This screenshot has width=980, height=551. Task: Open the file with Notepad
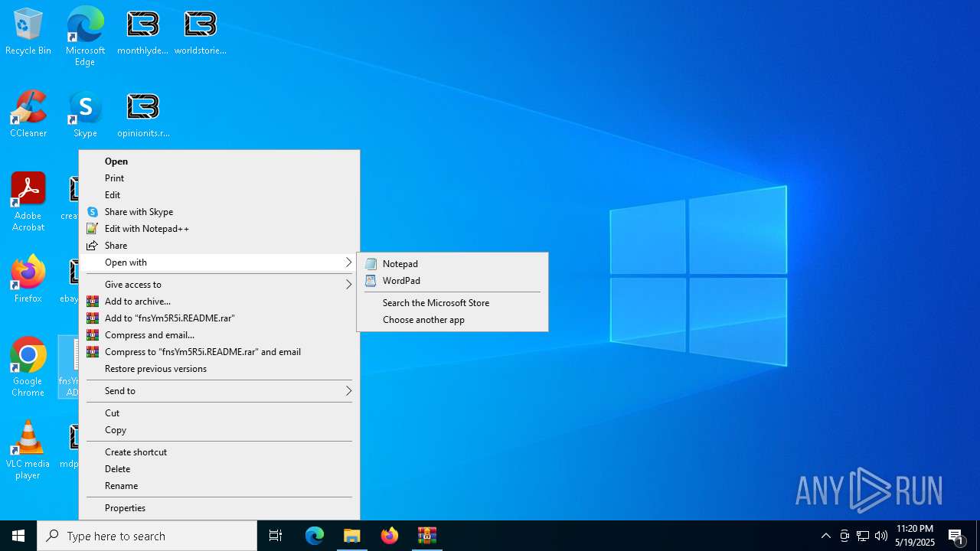452,264
